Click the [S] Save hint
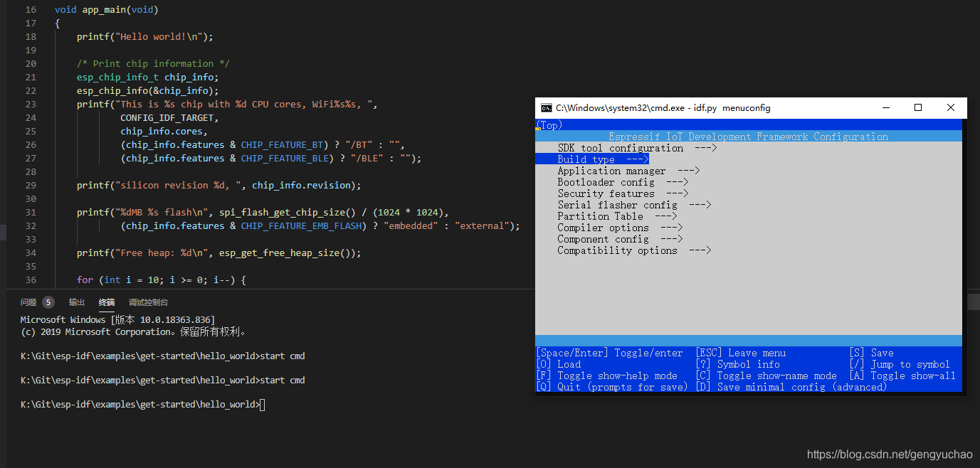Viewport: 980px width, 468px height. (x=871, y=353)
